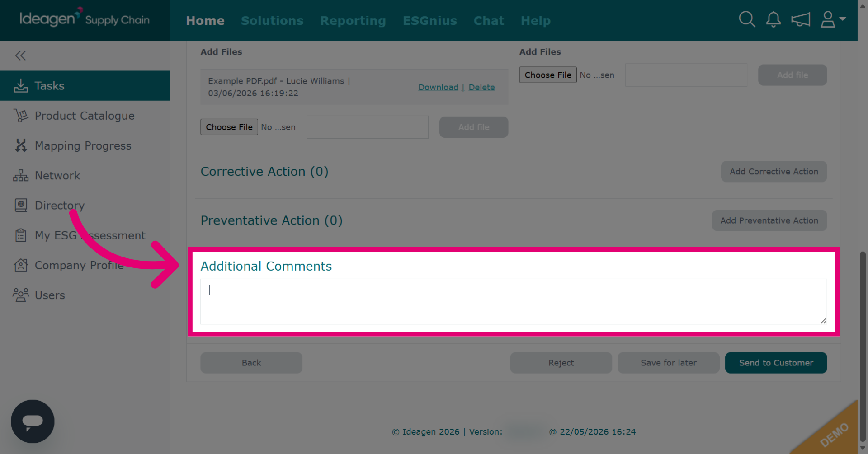This screenshot has height=454, width=868.
Task: Focus the Additional Comments text area
Action: tap(514, 301)
